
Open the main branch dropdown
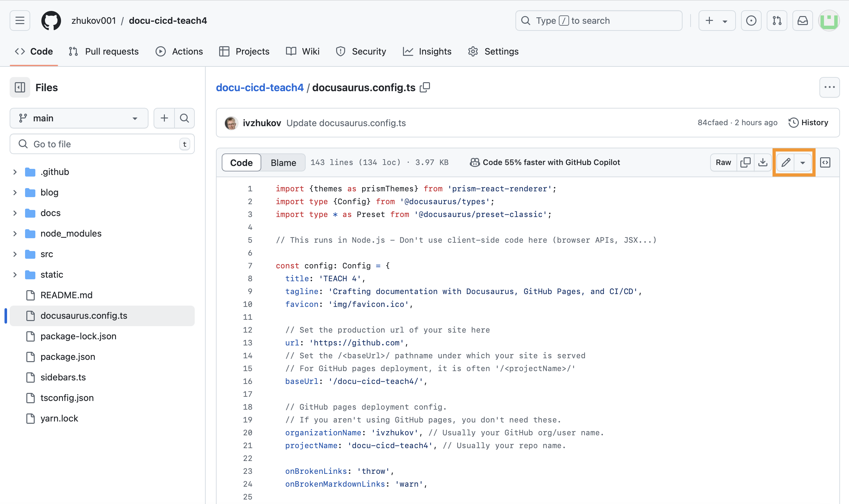[79, 118]
